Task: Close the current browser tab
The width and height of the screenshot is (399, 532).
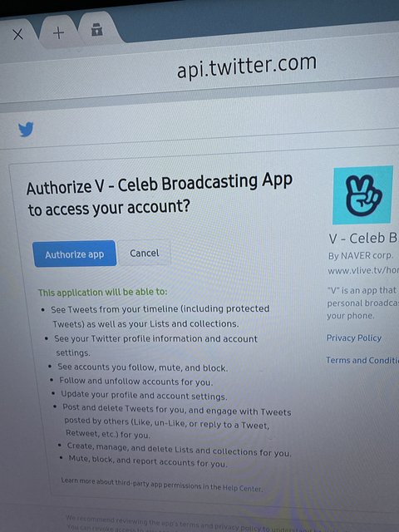Action: click(17, 34)
